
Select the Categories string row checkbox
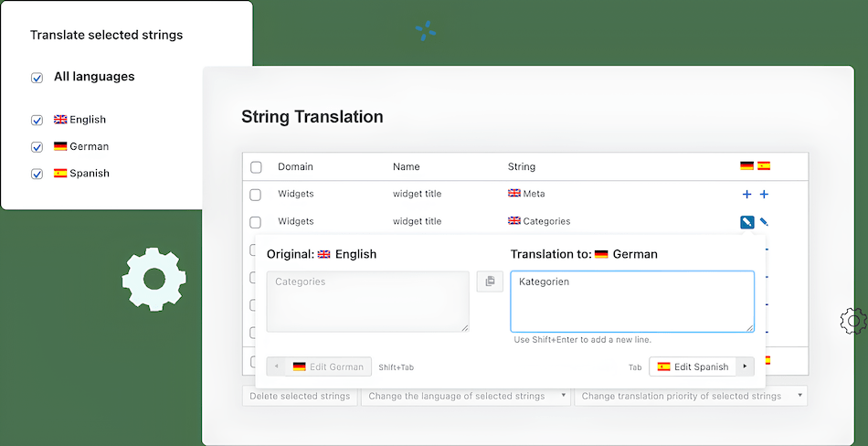click(x=255, y=222)
